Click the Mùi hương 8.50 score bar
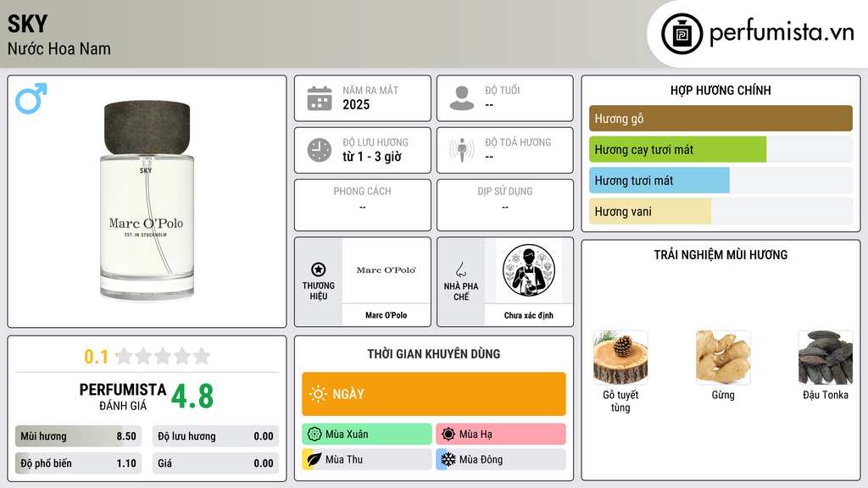This screenshot has height=488, width=868. coord(78,436)
